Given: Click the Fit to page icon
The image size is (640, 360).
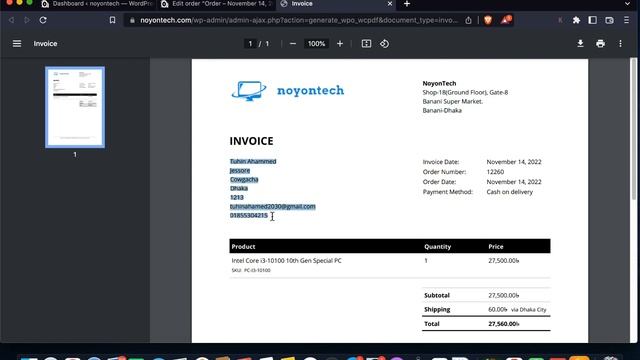Looking at the screenshot, I should click(x=366, y=44).
